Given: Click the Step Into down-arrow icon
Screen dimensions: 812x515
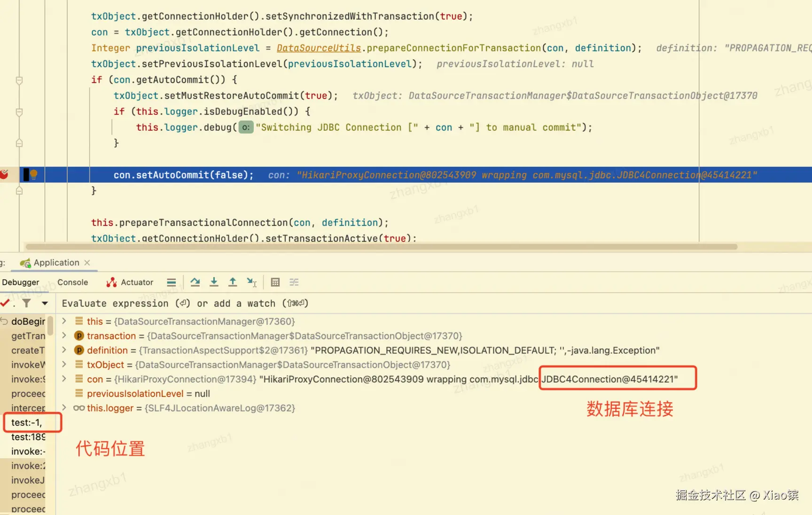Looking at the screenshot, I should point(214,282).
